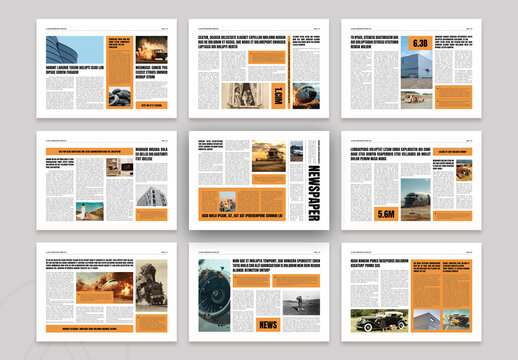Click the orange NEWS label box

(268, 325)
